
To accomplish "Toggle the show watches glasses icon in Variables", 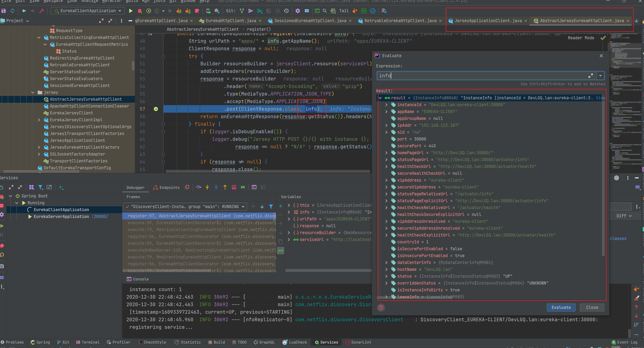I will (280, 250).
